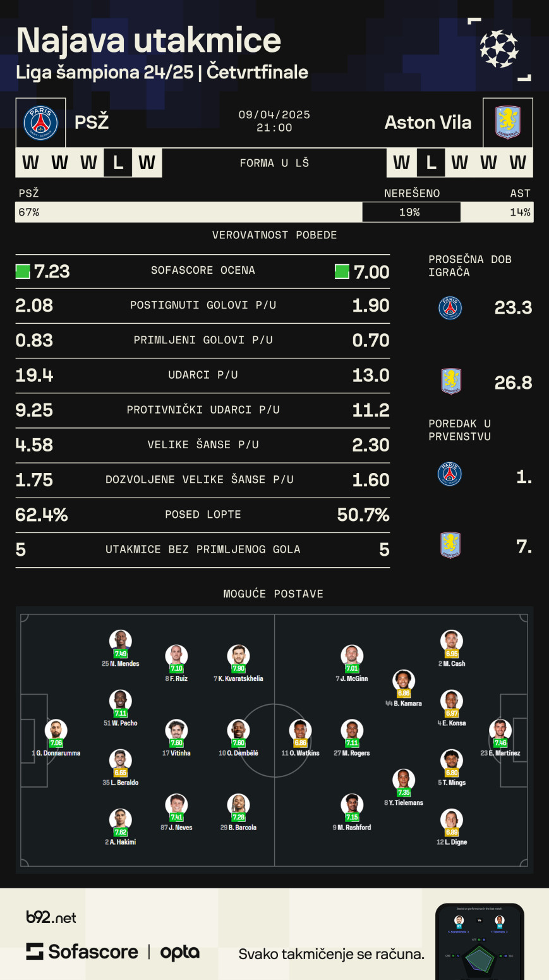Open the Sofascore logo in the footer
549x980 pixels.
point(82,952)
